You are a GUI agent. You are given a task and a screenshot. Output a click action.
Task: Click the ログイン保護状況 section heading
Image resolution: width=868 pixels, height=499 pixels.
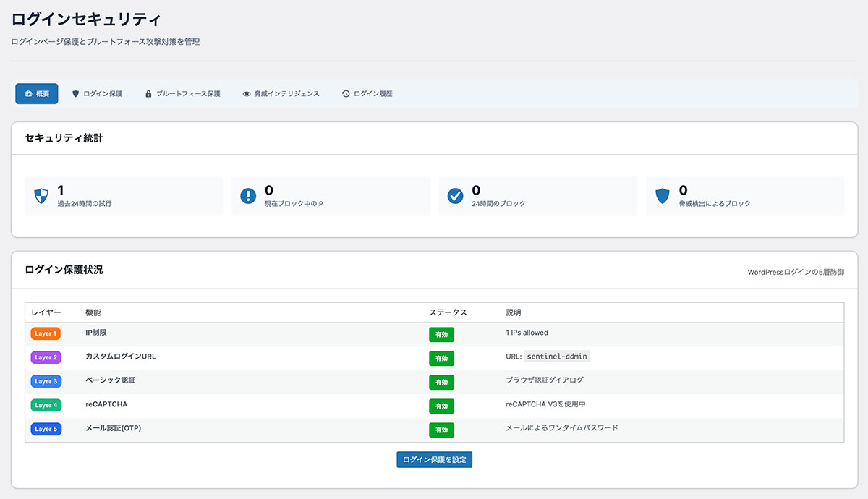pyautogui.click(x=64, y=270)
